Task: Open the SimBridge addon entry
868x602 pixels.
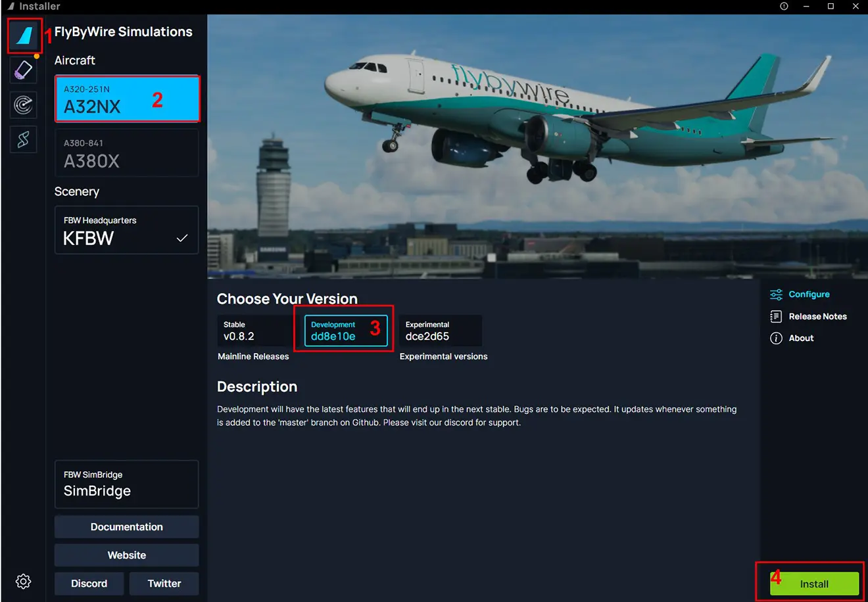Action: click(x=127, y=484)
